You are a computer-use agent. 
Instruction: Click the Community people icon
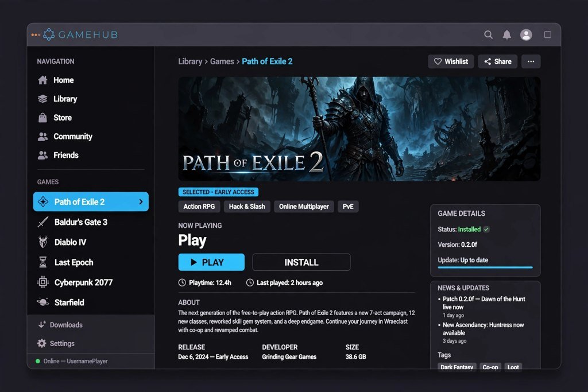(x=42, y=137)
